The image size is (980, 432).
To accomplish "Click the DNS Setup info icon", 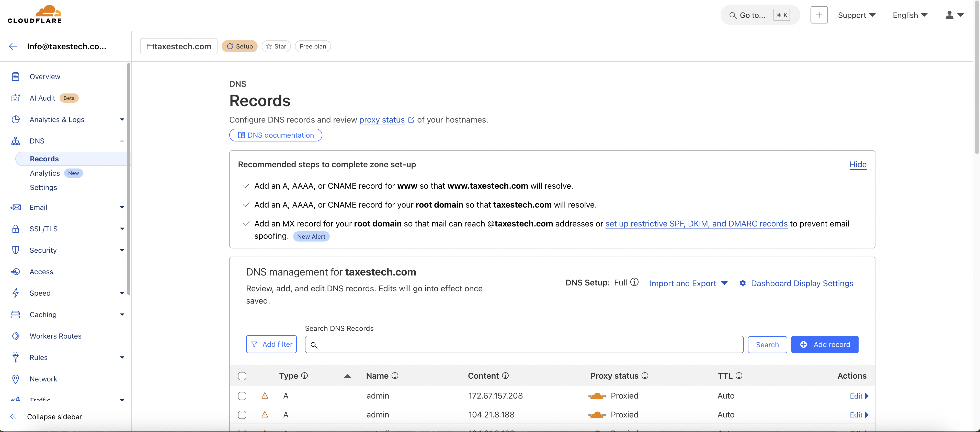I will pos(634,282).
